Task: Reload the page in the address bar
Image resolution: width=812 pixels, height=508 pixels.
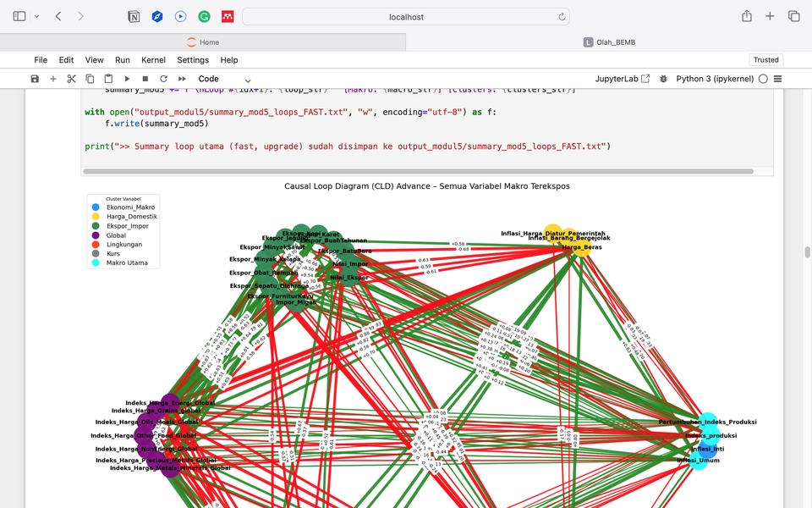Action: 562,16
